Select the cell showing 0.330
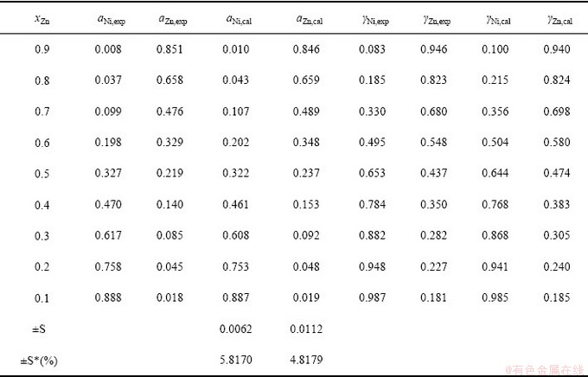 click(372, 112)
